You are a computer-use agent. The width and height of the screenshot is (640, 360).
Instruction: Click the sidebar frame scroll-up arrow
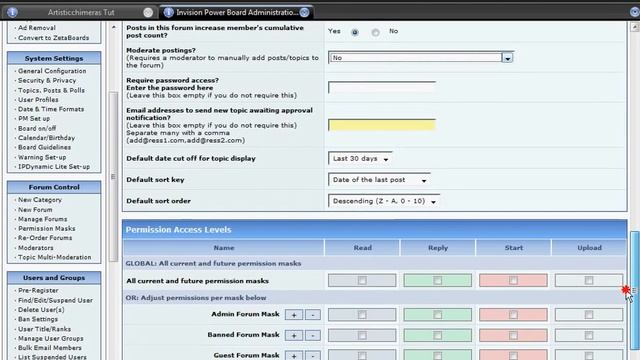tap(113, 27)
